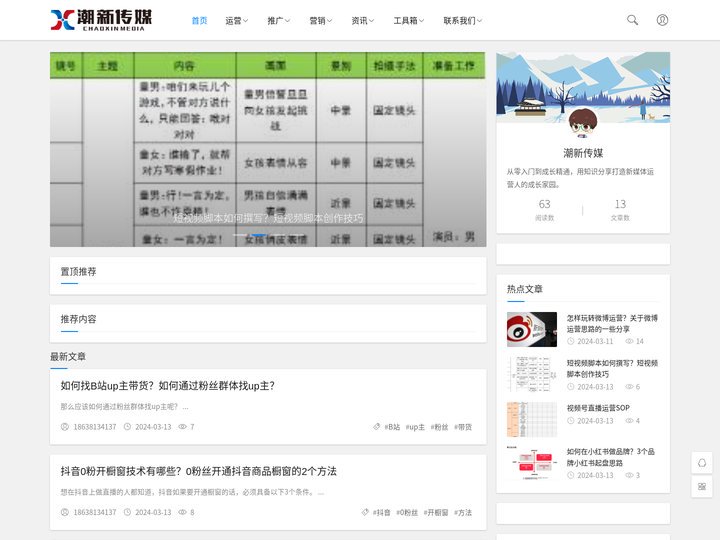Click the #带货 tag

tap(463, 427)
